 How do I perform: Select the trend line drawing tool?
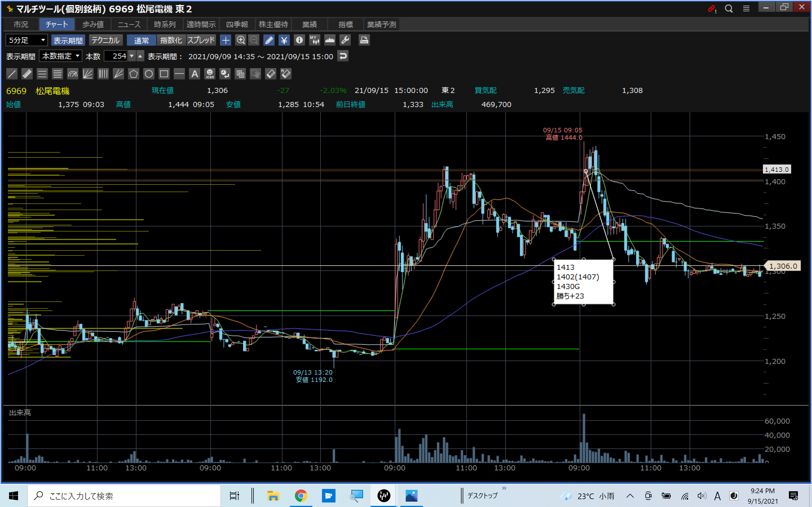click(x=12, y=74)
